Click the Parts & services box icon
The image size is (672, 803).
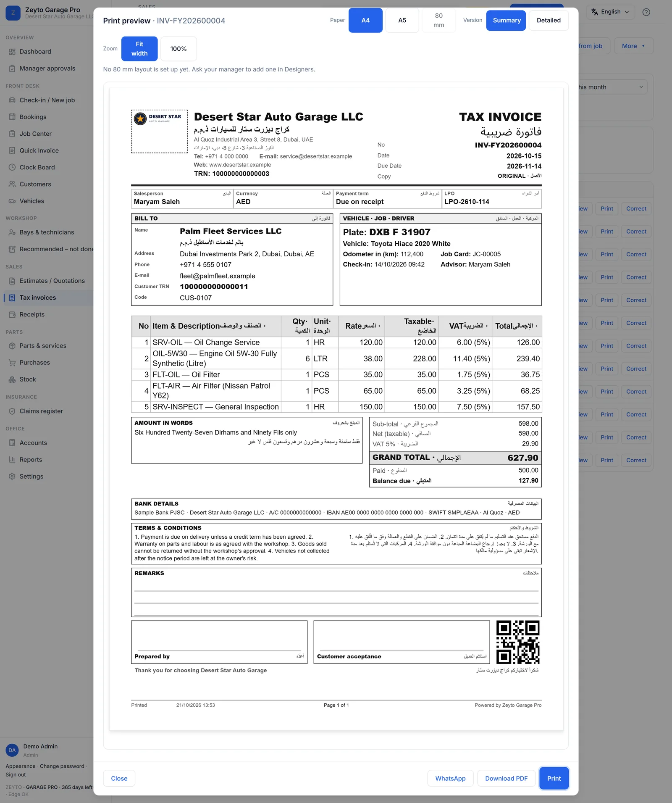coord(12,346)
